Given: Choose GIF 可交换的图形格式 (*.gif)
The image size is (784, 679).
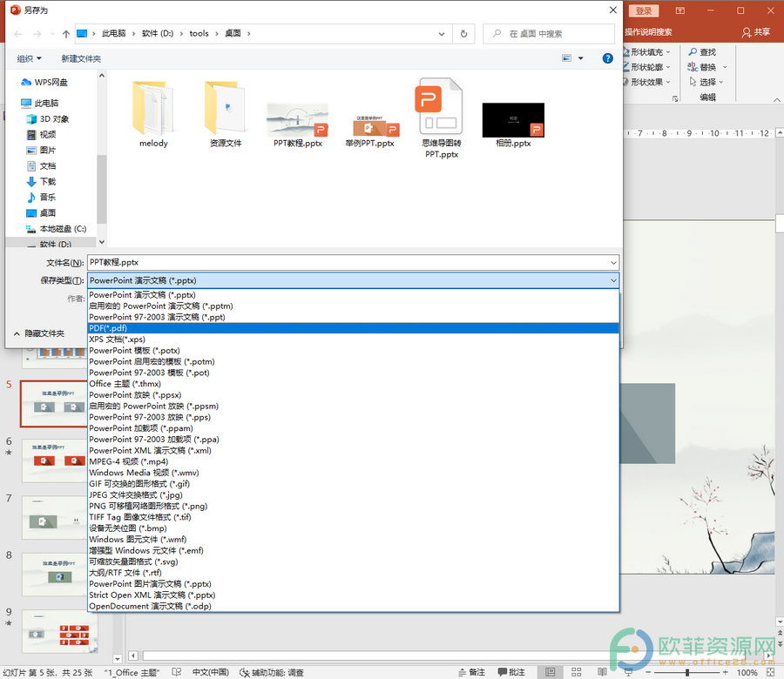Looking at the screenshot, I should 354,484.
